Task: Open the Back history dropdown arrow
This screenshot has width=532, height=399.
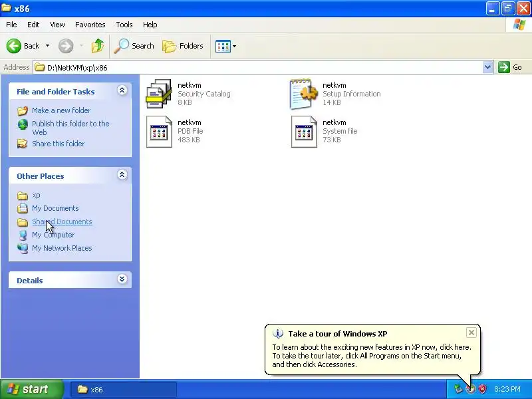Action: [47, 46]
